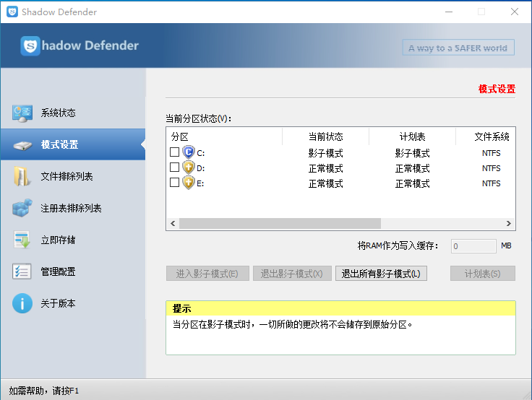Select the E: partition label
The height and width of the screenshot is (400, 532).
tap(200, 183)
